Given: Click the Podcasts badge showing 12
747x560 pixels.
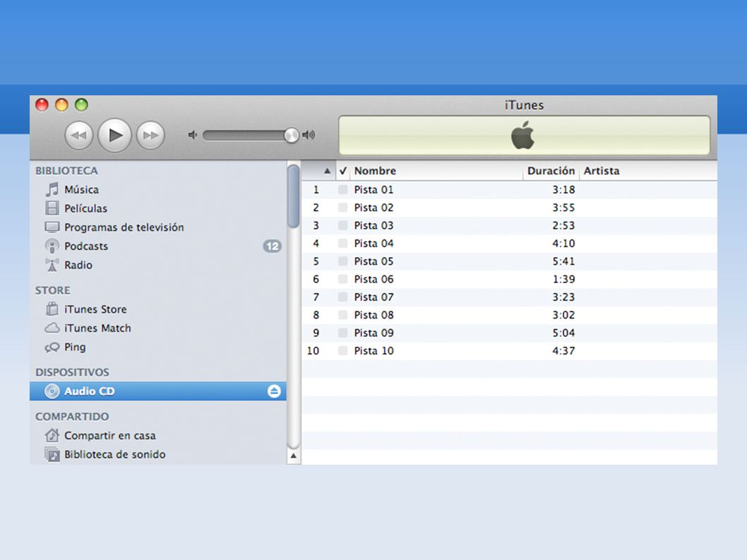Looking at the screenshot, I should 272,246.
